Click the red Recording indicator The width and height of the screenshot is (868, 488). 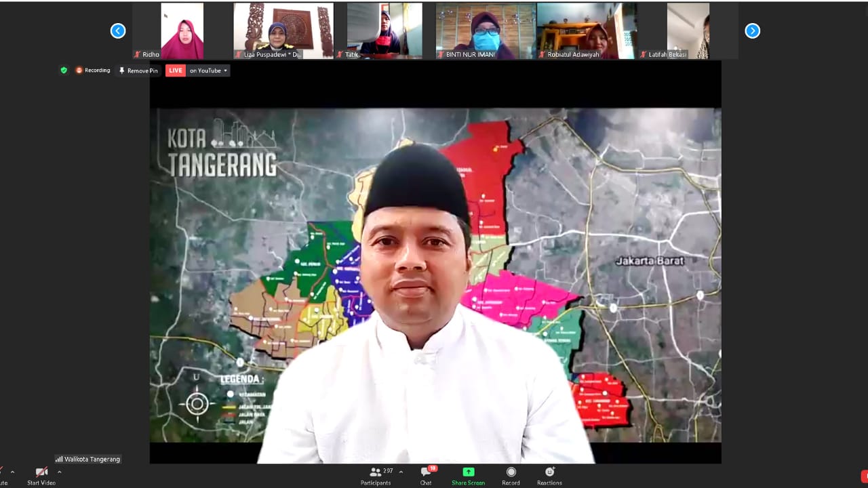click(x=93, y=70)
